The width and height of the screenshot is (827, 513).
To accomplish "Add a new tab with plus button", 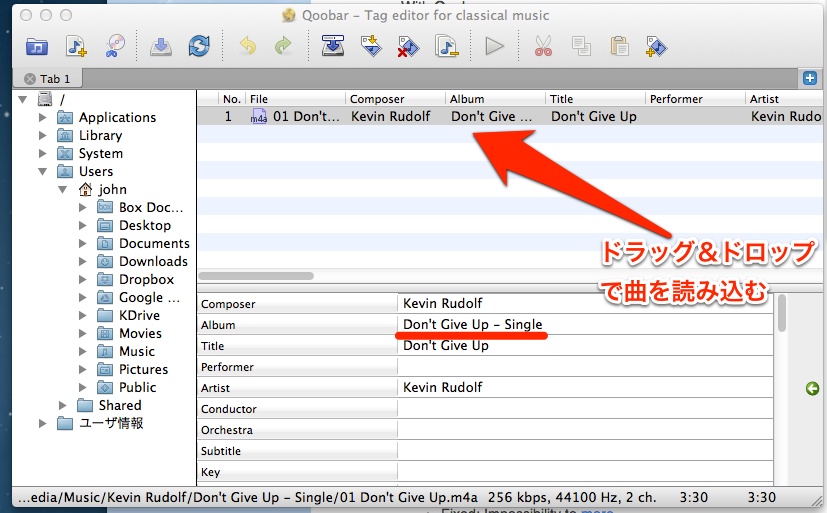I will click(810, 79).
